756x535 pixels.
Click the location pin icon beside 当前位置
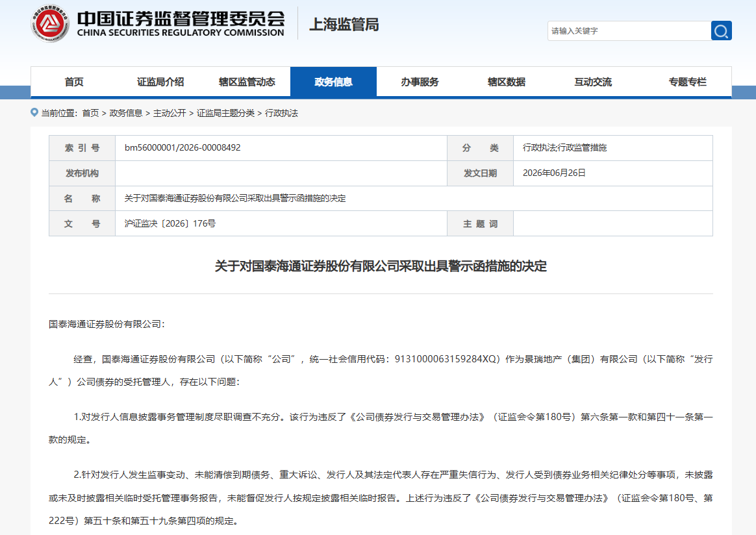pyautogui.click(x=34, y=112)
